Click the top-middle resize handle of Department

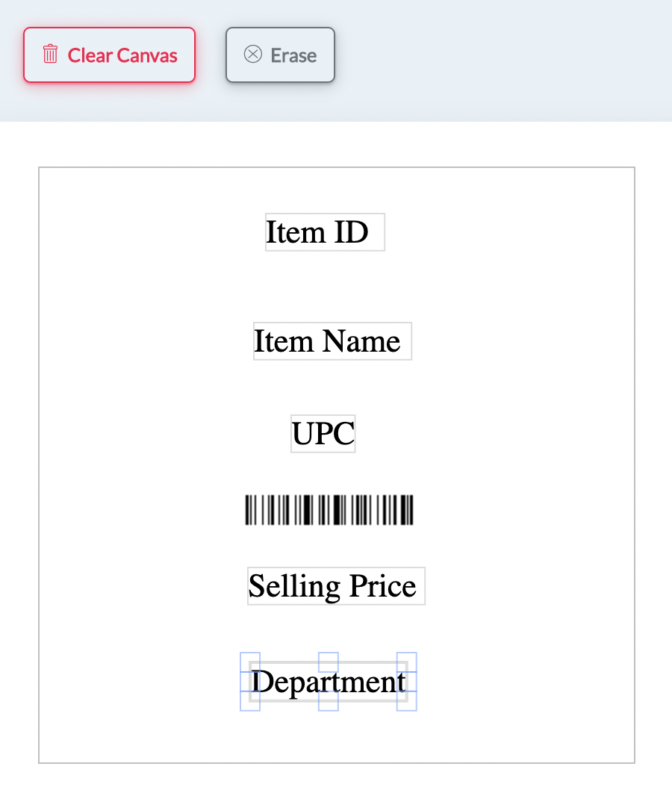[x=328, y=661]
